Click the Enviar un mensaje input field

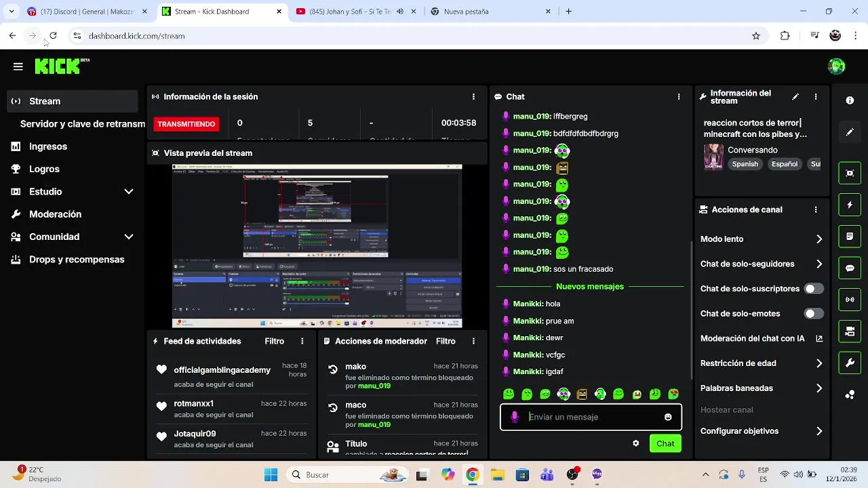[x=590, y=417]
